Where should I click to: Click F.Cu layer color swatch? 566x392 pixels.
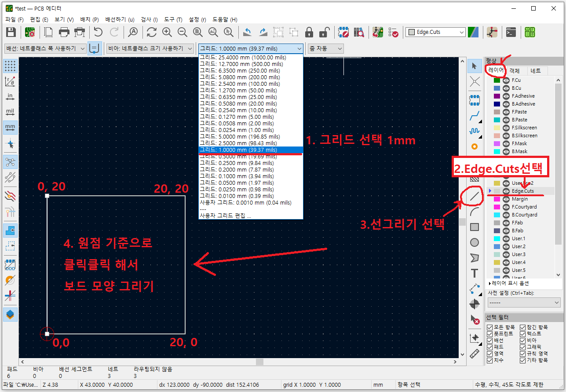coord(497,80)
